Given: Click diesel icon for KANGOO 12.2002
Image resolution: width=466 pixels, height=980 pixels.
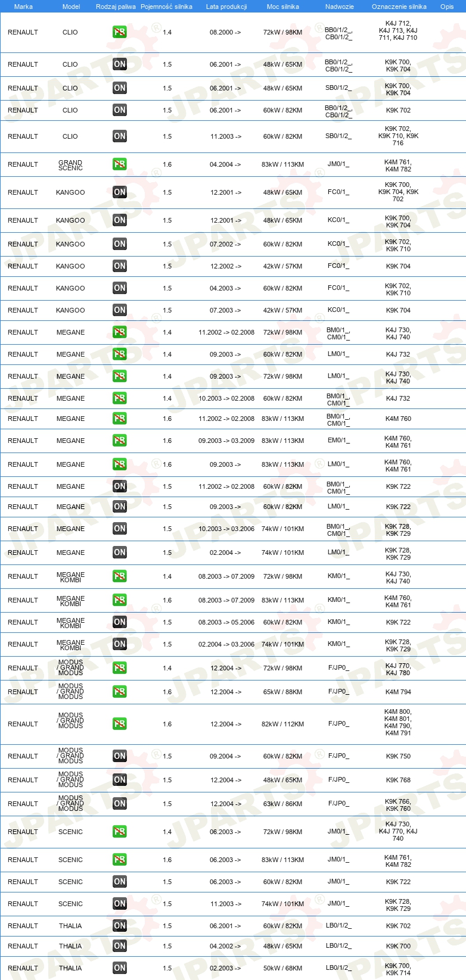Looking at the screenshot, I should click(x=120, y=266).
